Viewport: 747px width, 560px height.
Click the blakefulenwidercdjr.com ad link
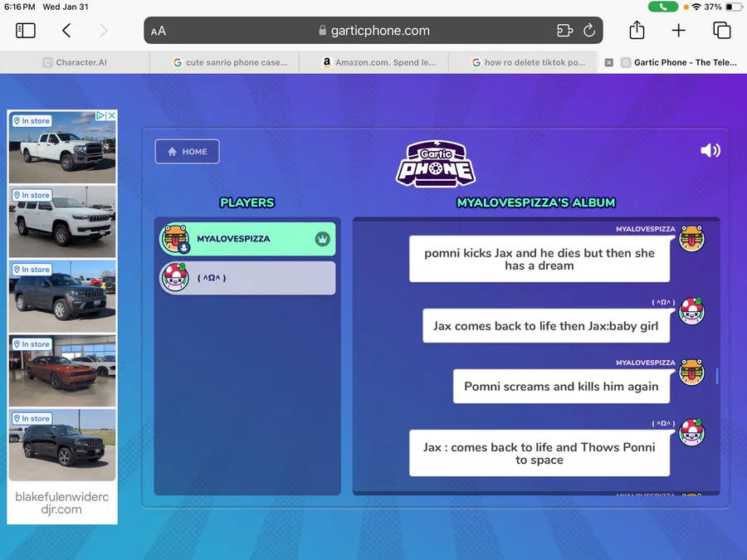pyautogui.click(x=62, y=503)
